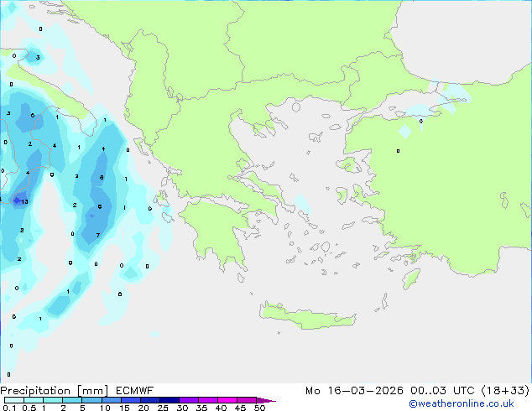Image resolution: width=532 pixels, height=411 pixels.
Task: Click the purple arrow at legend end
Action: point(266,400)
